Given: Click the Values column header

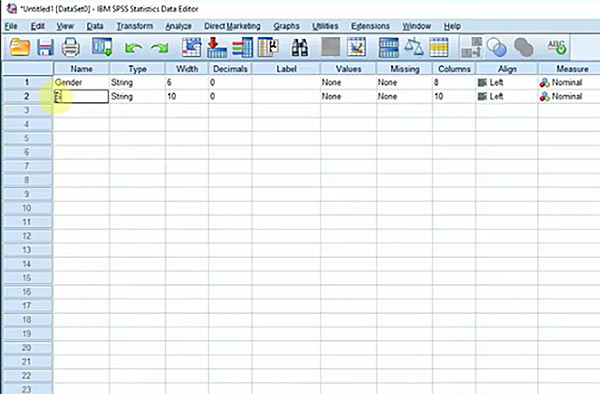Looking at the screenshot, I should tap(349, 69).
